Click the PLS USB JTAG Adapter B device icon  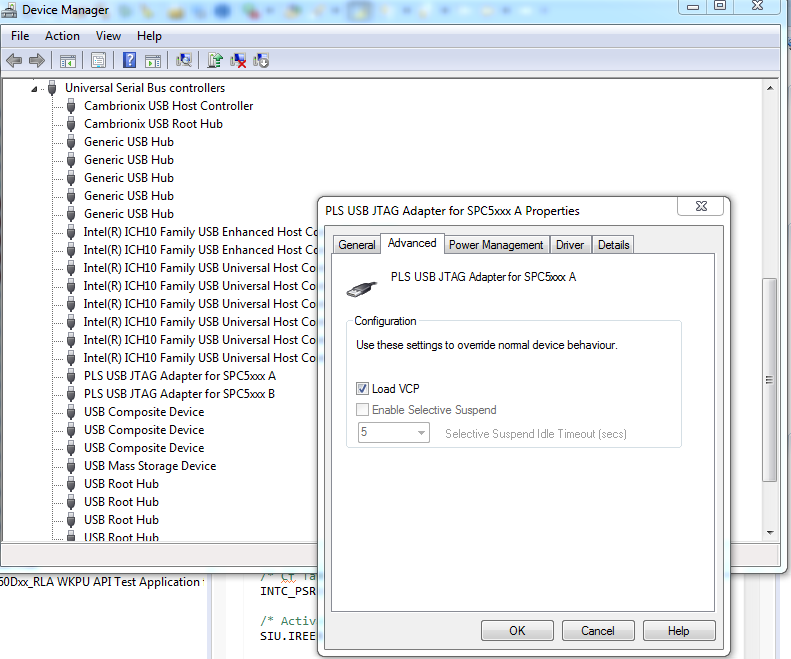tap(71, 394)
